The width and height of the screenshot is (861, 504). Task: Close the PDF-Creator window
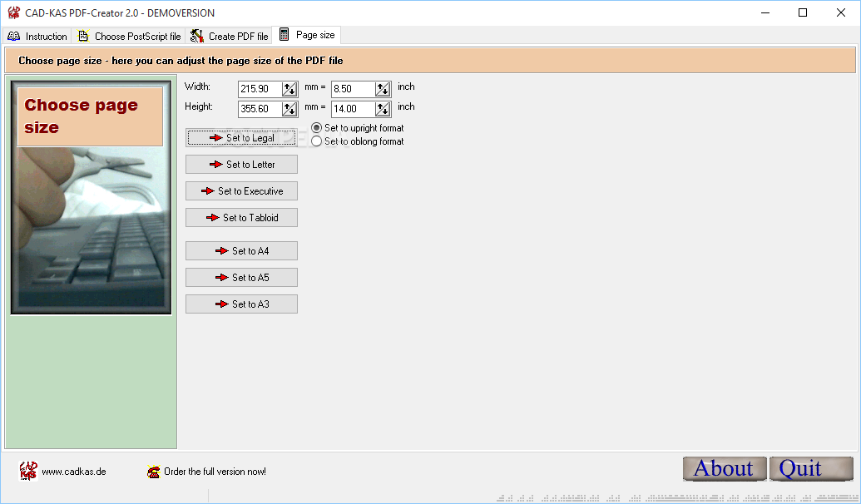pos(841,12)
